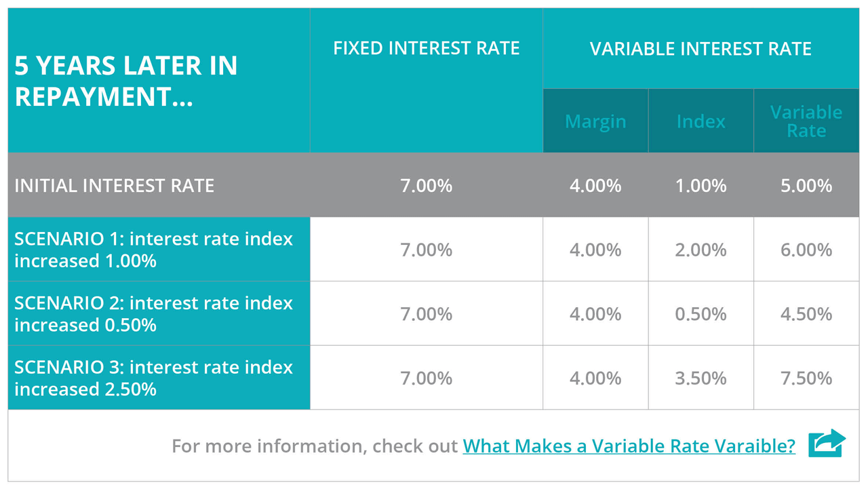Select the Variable Rate subheader cell
The image size is (868, 489).
(806, 121)
